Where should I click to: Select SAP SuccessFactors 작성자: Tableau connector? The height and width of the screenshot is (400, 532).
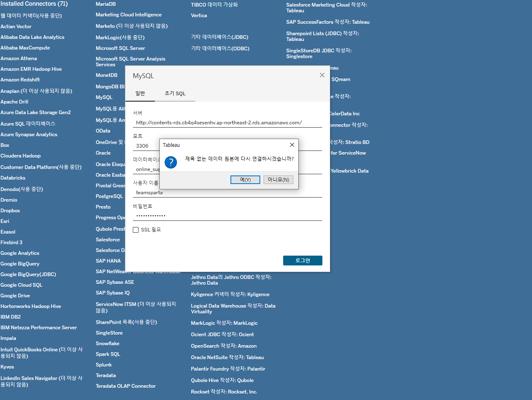click(328, 22)
